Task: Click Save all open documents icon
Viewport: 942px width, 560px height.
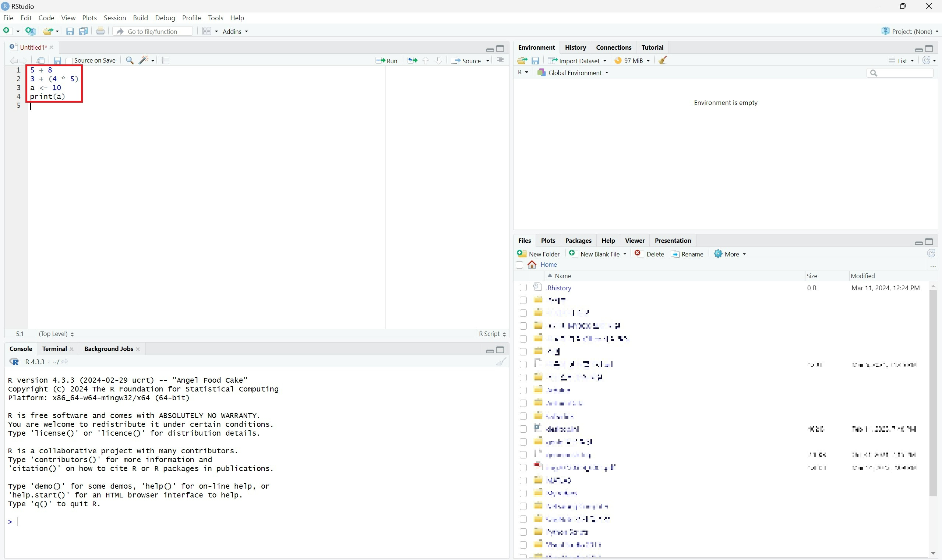Action: [83, 31]
